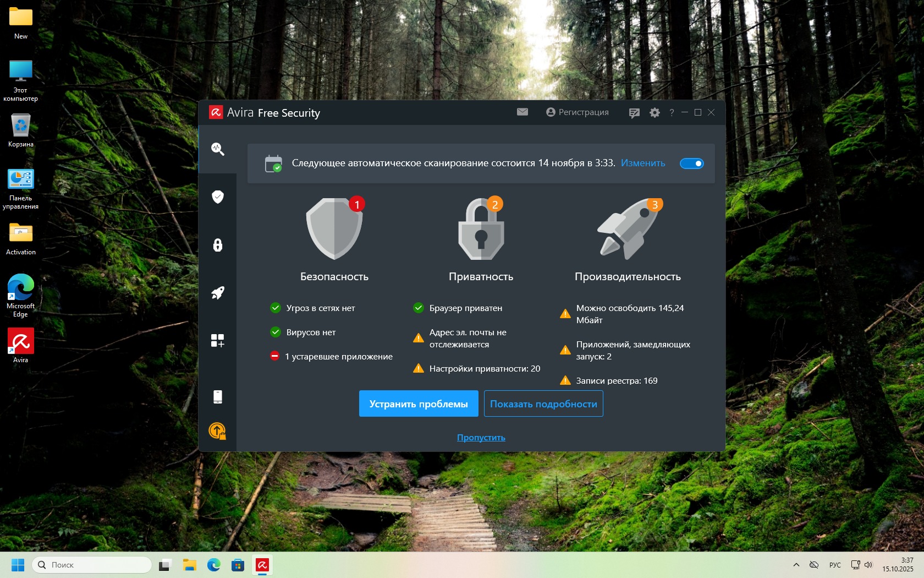924x578 pixels.
Task: Click the scheduled scan calendar icon
Action: (x=273, y=163)
